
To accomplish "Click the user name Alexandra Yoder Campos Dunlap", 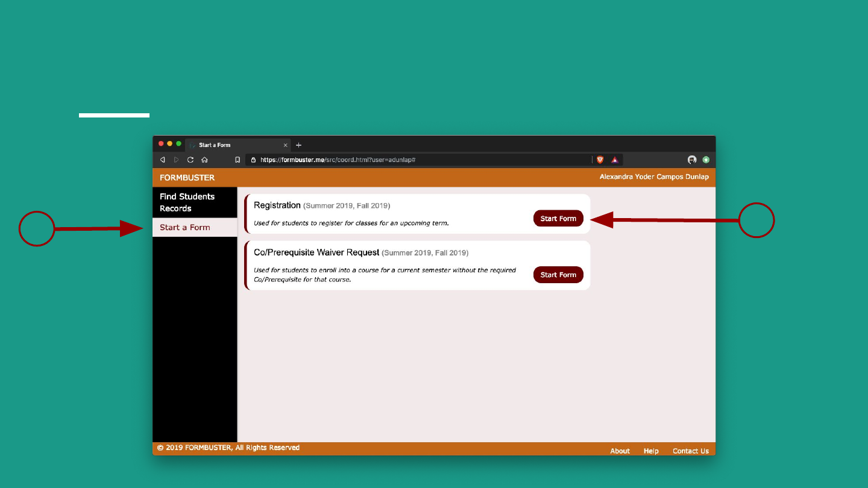I will tap(654, 177).
